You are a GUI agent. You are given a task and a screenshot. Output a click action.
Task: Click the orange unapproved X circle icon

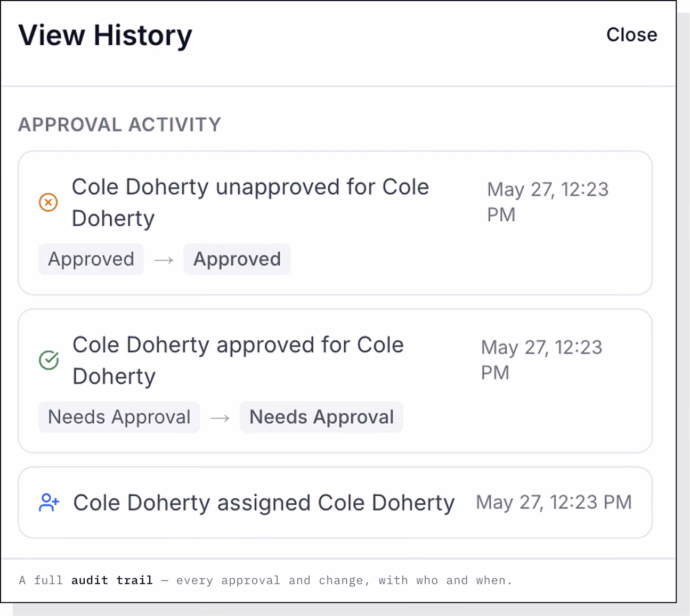coord(48,202)
